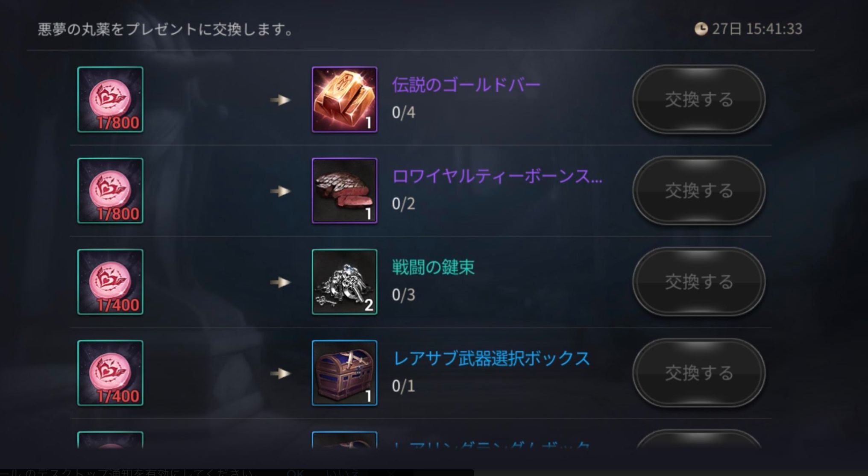Open the 伝説のゴールドバー item name
This screenshot has height=476, width=868.
tap(466, 85)
